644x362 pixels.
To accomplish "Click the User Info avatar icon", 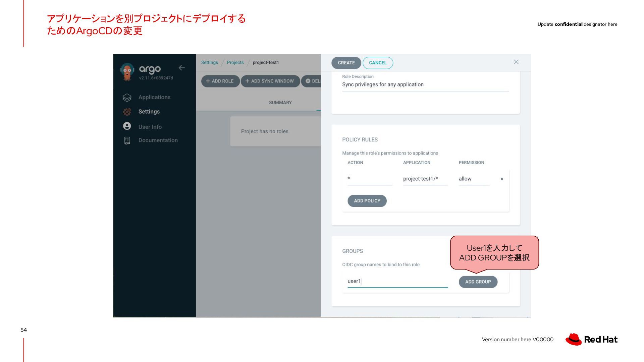I will point(127,126).
